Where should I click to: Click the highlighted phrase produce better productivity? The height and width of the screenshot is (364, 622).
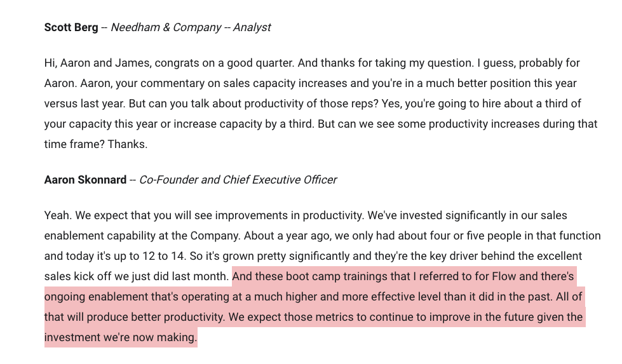pos(155,317)
